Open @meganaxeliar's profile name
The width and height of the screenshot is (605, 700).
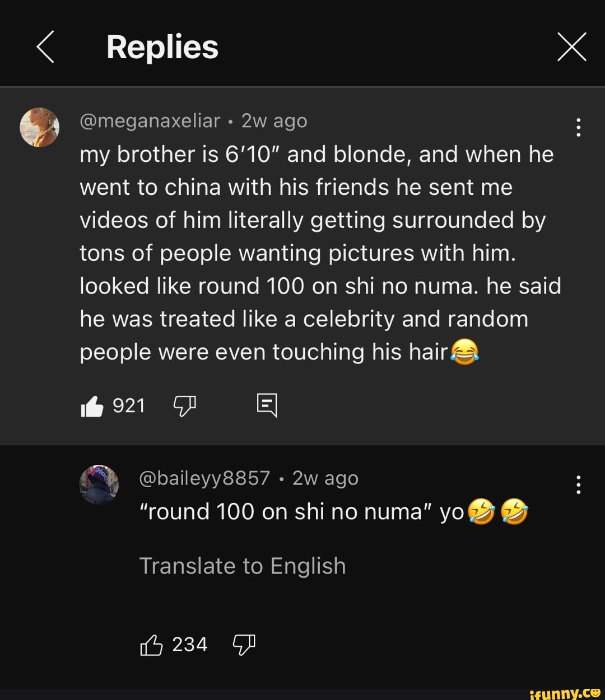pyautogui.click(x=149, y=120)
